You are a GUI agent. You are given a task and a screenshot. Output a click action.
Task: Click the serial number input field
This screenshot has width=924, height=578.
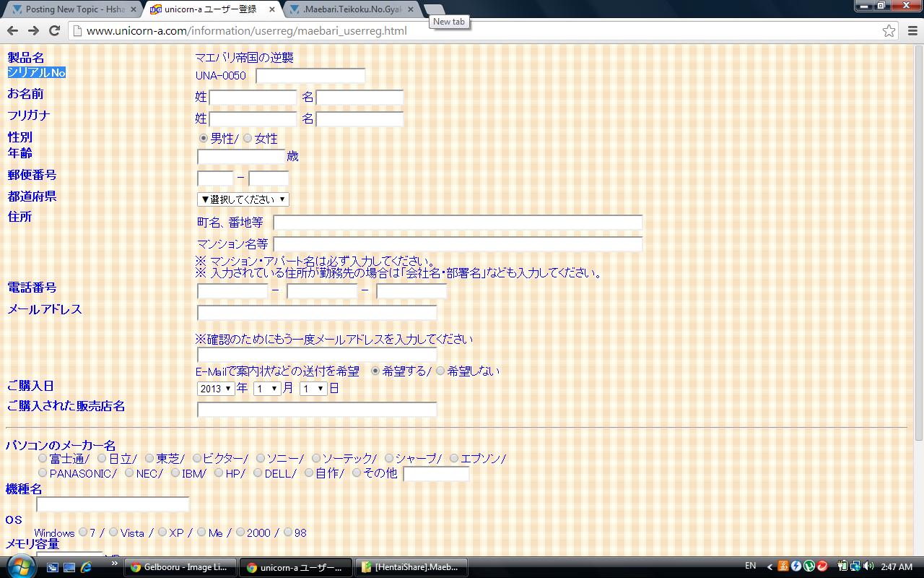[x=310, y=76]
